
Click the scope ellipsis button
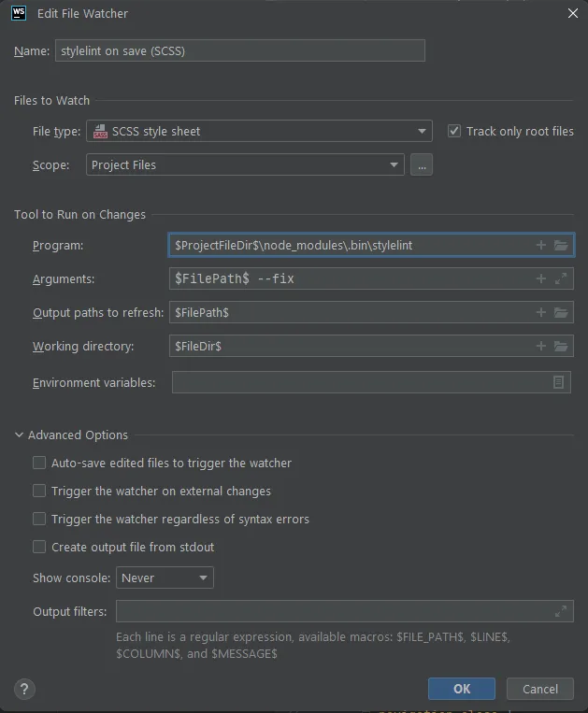click(422, 164)
